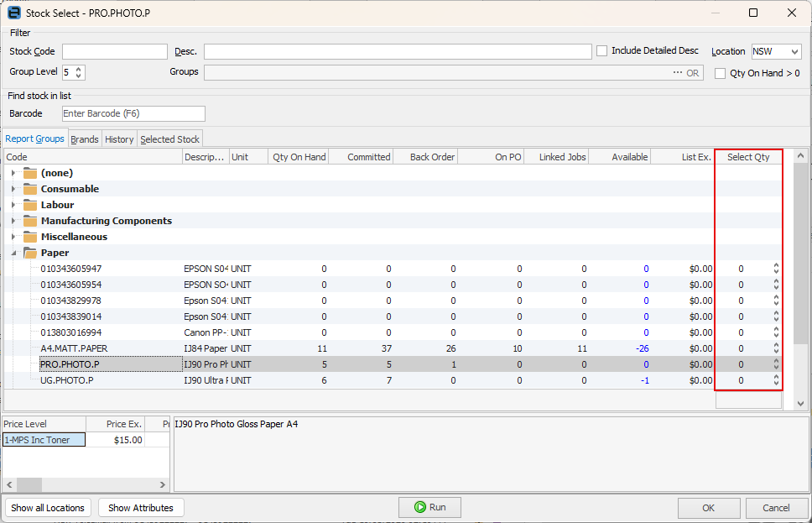Adjust Select Qty spinner for UG.PHOTO.P
812x523 pixels.
pyautogui.click(x=776, y=380)
